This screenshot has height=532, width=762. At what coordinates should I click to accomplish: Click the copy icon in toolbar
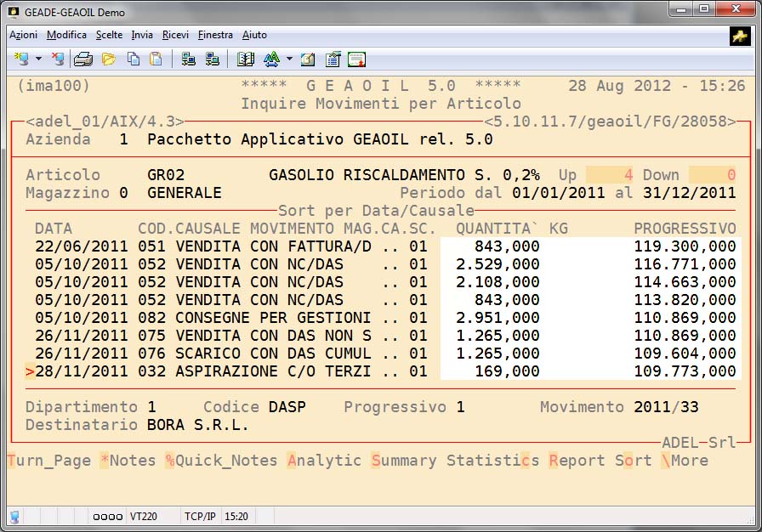[x=133, y=59]
